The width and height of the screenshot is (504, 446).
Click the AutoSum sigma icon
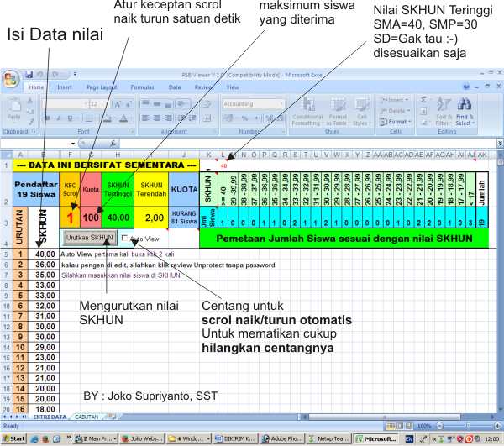(423, 100)
